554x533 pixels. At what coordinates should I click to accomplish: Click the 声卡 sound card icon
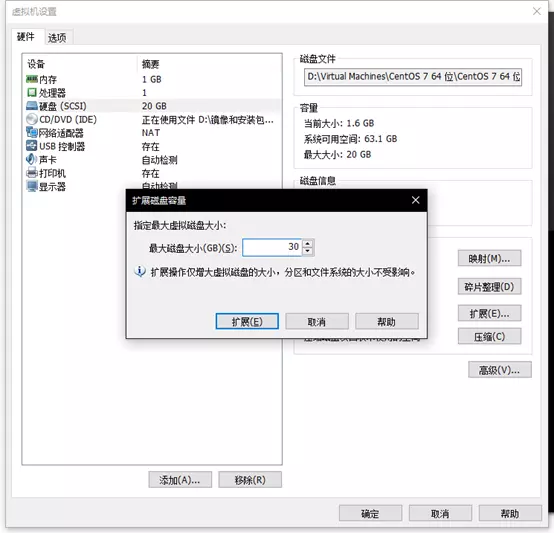[x=32, y=159]
